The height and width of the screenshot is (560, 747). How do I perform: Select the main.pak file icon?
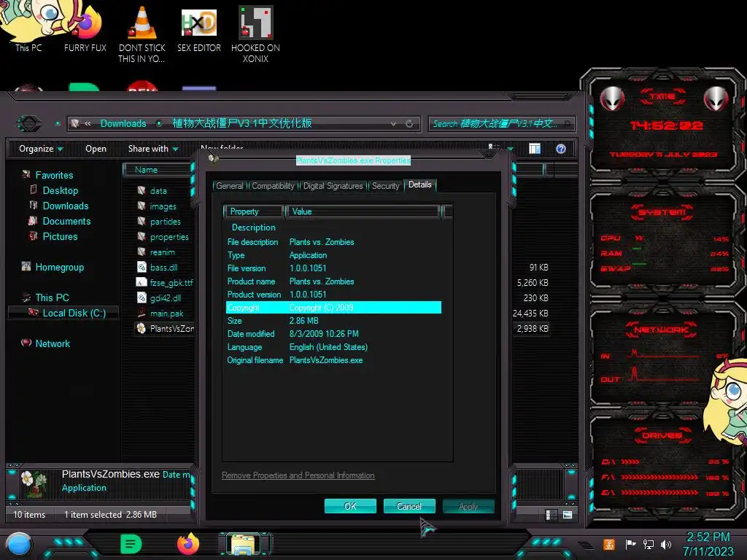click(142, 313)
